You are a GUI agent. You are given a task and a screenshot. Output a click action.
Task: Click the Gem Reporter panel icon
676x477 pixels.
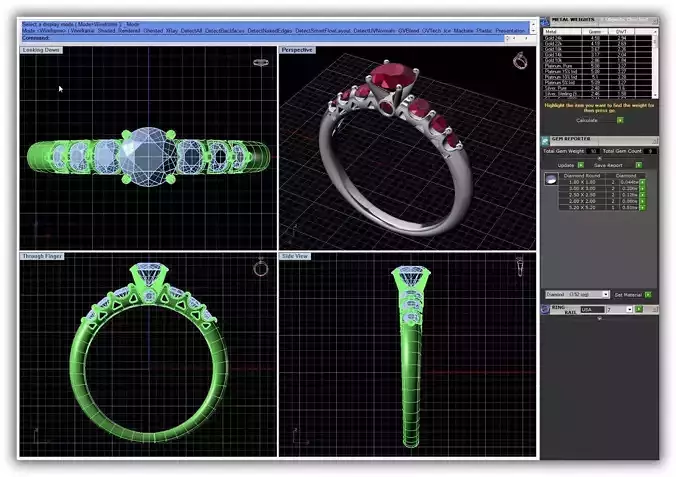[x=545, y=141]
